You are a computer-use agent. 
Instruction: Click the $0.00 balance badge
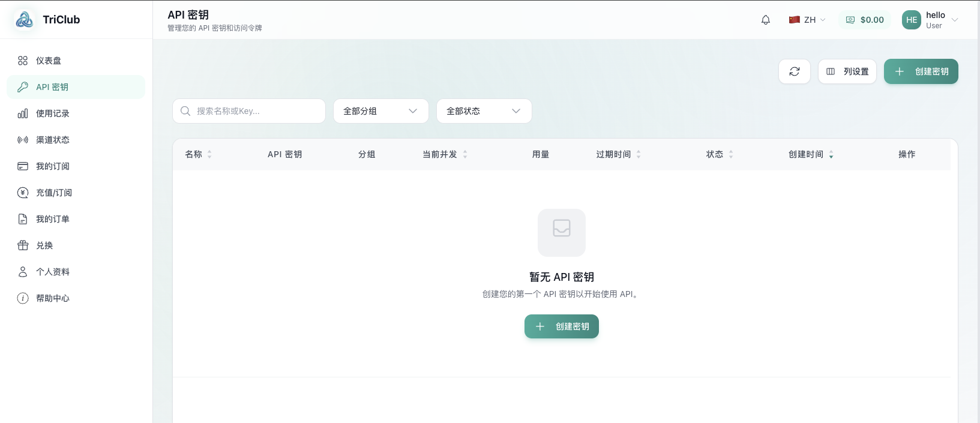click(x=865, y=20)
